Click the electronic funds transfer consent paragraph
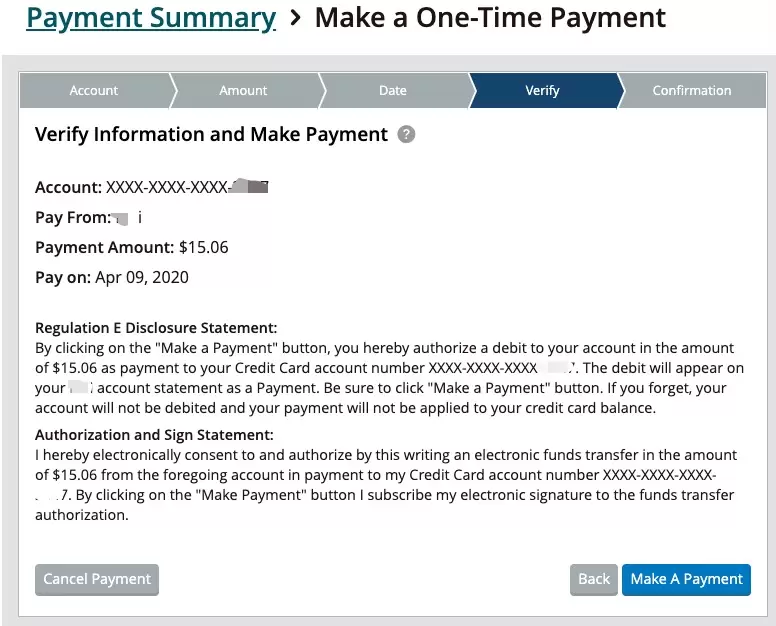This screenshot has width=776, height=626. point(385,485)
